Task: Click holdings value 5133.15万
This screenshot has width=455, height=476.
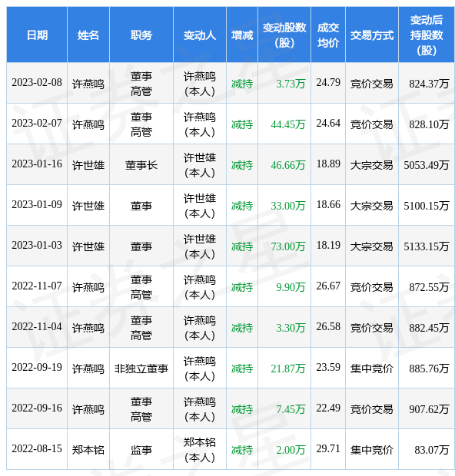Action: pos(427,246)
